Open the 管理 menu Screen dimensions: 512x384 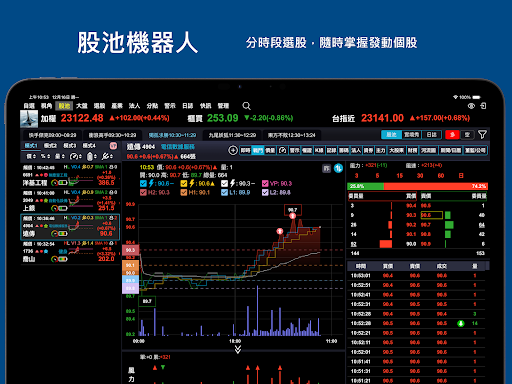click(223, 106)
